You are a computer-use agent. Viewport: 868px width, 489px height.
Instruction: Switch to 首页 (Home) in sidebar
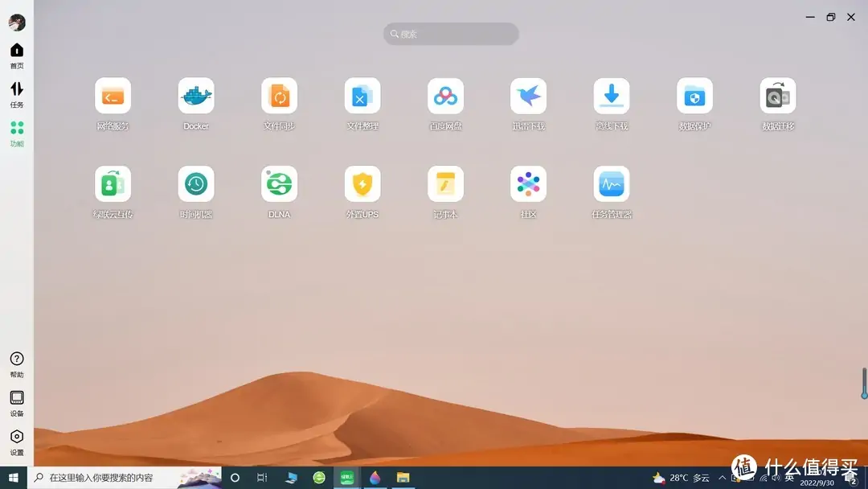pyautogui.click(x=17, y=55)
